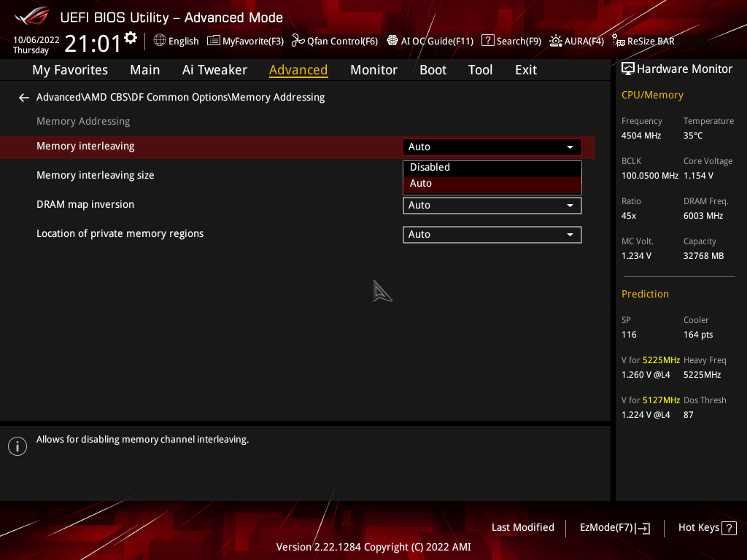Open Search(F9) question mark tool
Screen dimensions: 747x560
pyautogui.click(x=511, y=41)
